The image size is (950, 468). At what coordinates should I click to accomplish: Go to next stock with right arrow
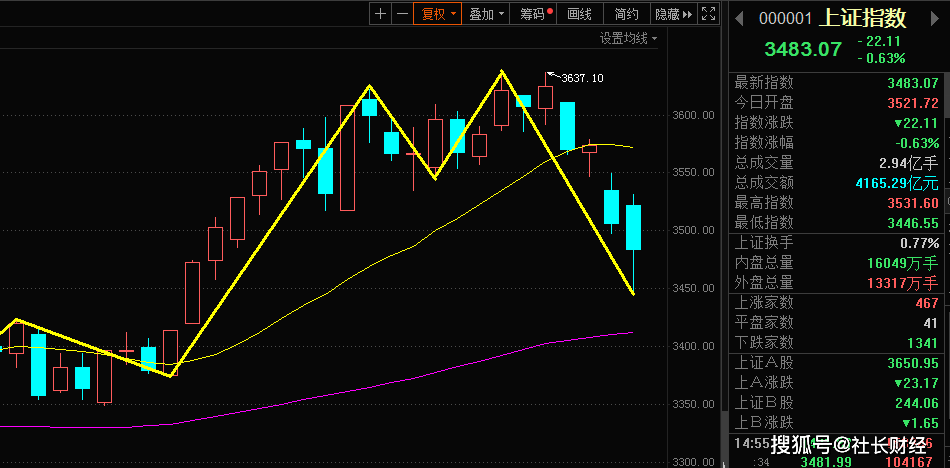click(x=937, y=19)
